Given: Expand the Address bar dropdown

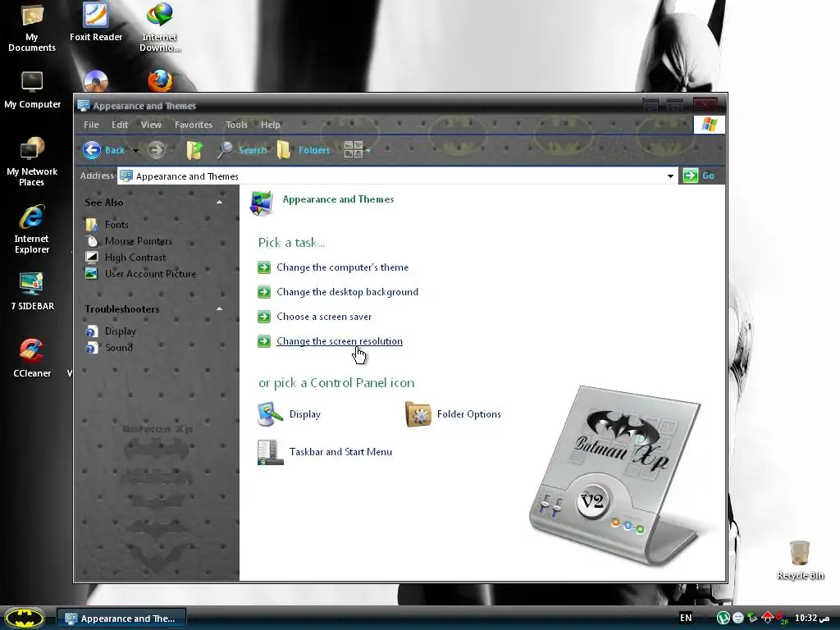Looking at the screenshot, I should click(x=670, y=176).
